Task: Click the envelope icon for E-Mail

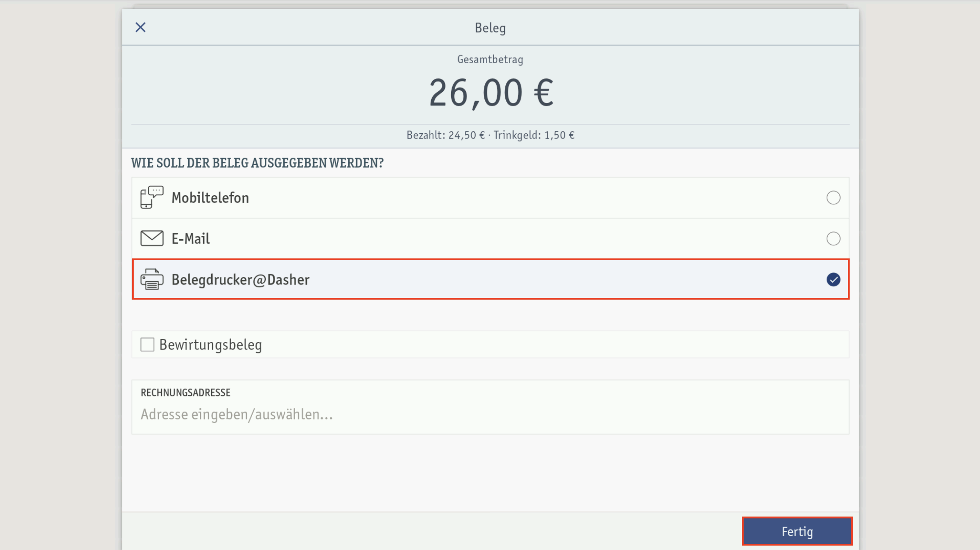Action: tap(152, 238)
